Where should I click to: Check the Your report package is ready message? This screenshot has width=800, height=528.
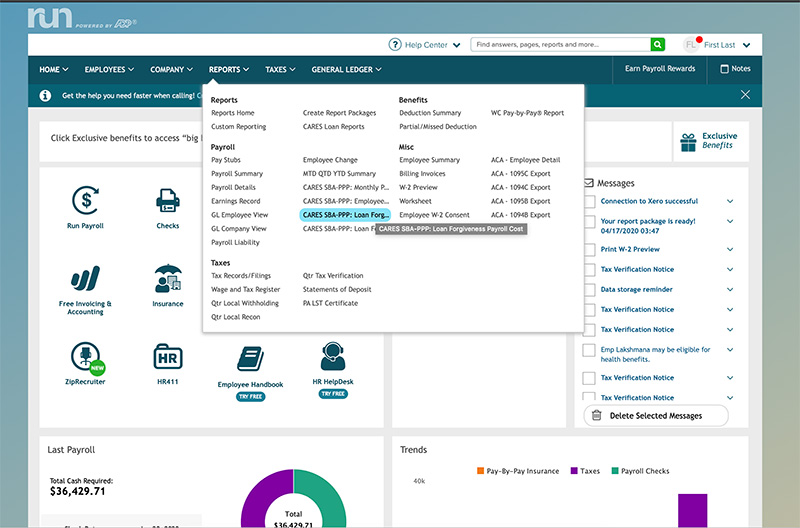589,221
